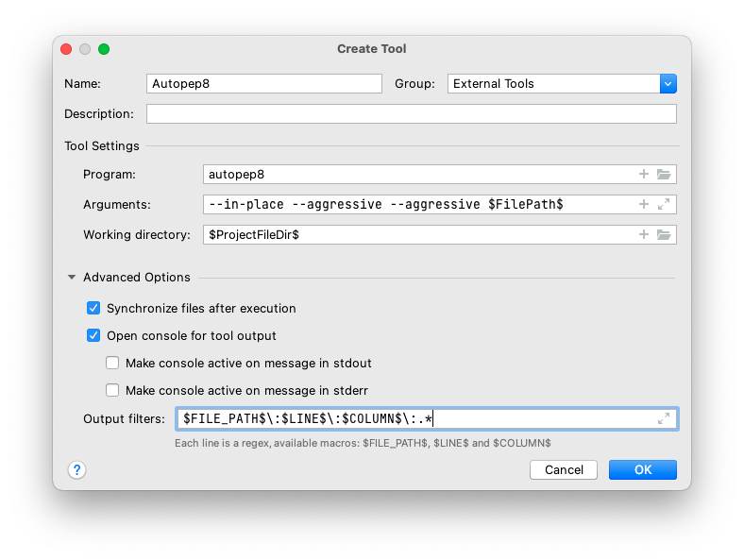Enable Make console active on stdout message

112,363
